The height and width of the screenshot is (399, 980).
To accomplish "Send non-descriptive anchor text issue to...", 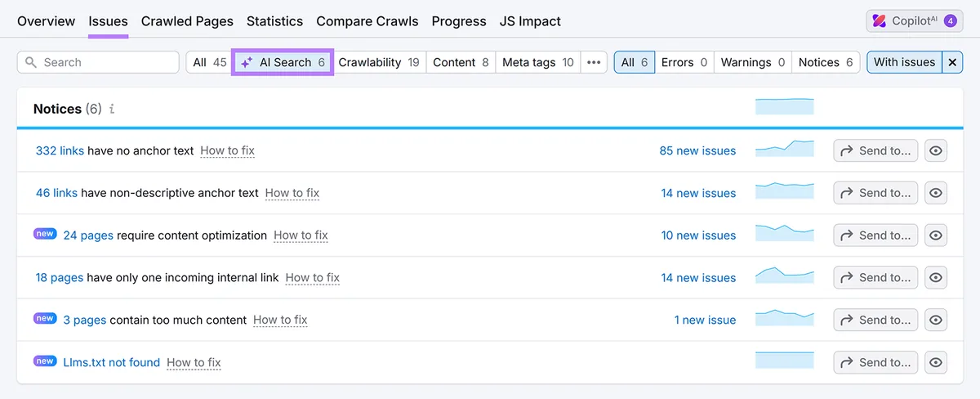I will [x=875, y=193].
